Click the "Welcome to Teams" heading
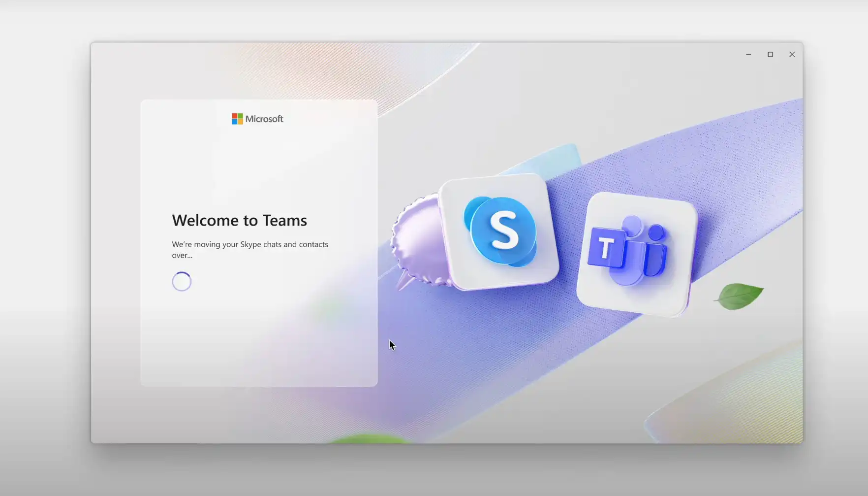This screenshot has height=496, width=868. click(x=239, y=220)
